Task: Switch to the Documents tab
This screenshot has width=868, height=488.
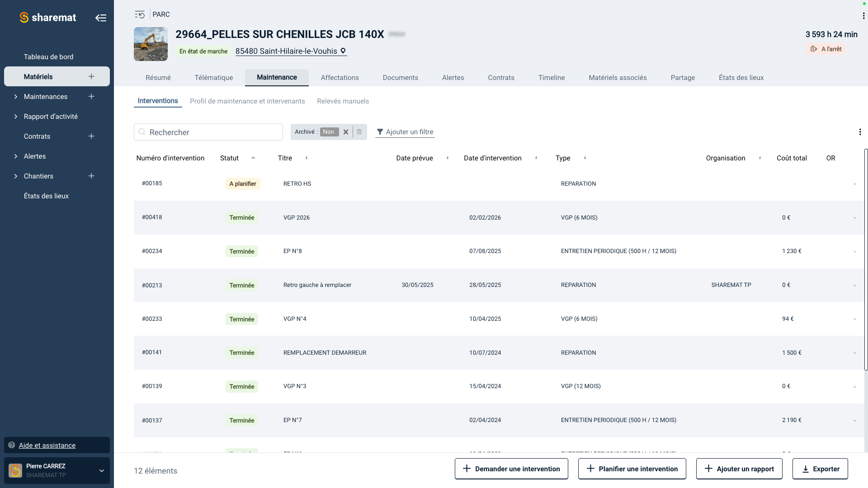Action: pos(400,77)
